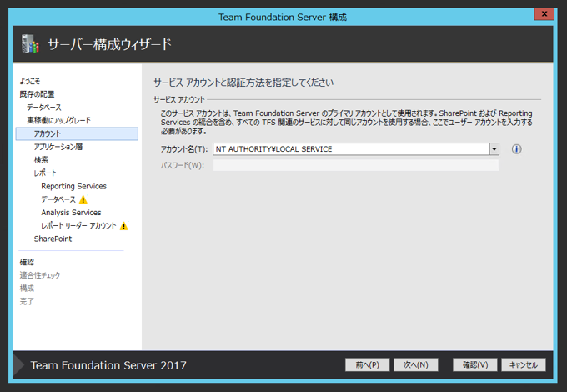Select 既存の配置 in the navigation

(x=37, y=94)
